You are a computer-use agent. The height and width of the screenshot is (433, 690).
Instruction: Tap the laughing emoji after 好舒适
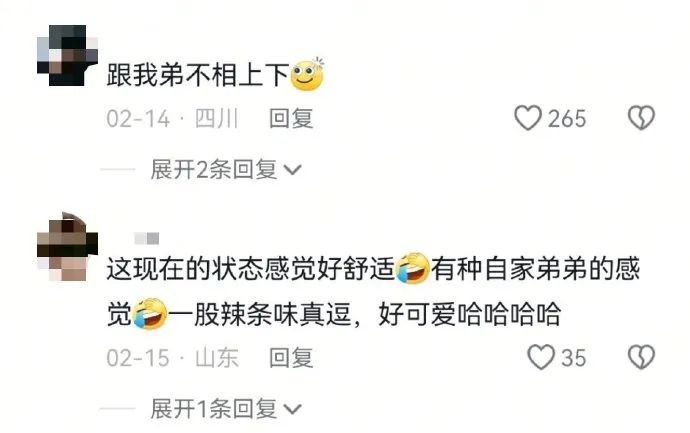[x=413, y=268]
